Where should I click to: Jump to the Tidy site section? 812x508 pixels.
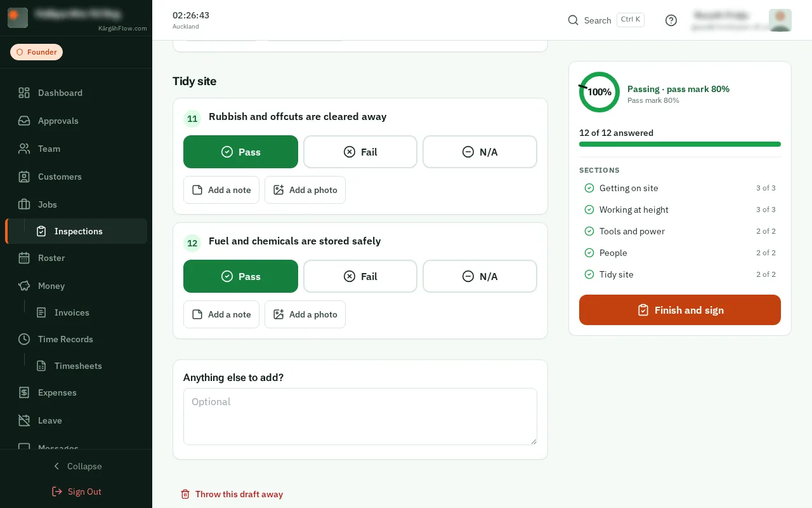(x=680, y=274)
